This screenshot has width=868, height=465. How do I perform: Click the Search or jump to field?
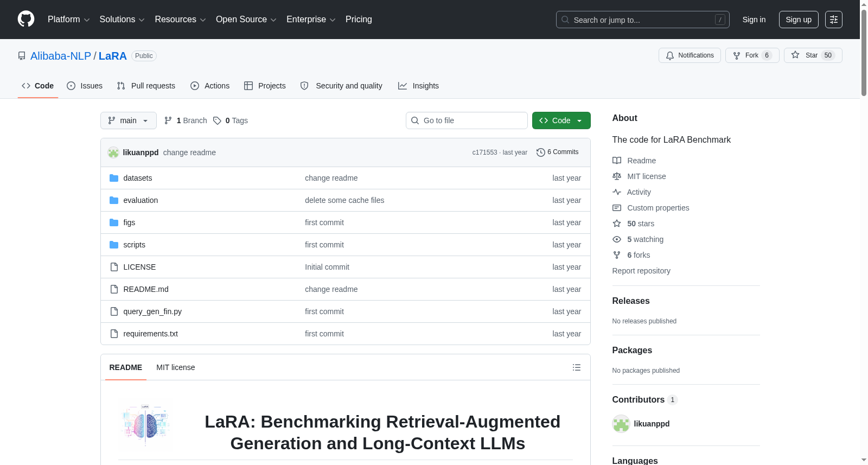click(x=643, y=20)
